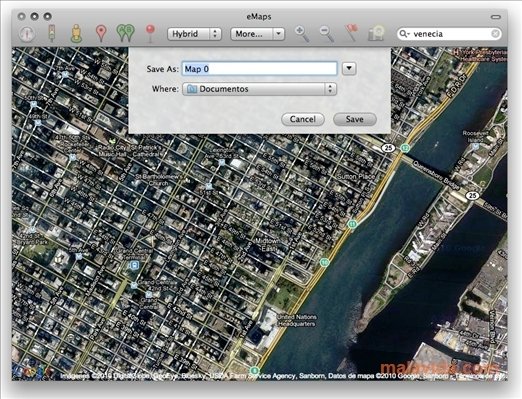The width and height of the screenshot is (522, 399).
Task: Expand the save dialog with arrow button
Action: [349, 69]
